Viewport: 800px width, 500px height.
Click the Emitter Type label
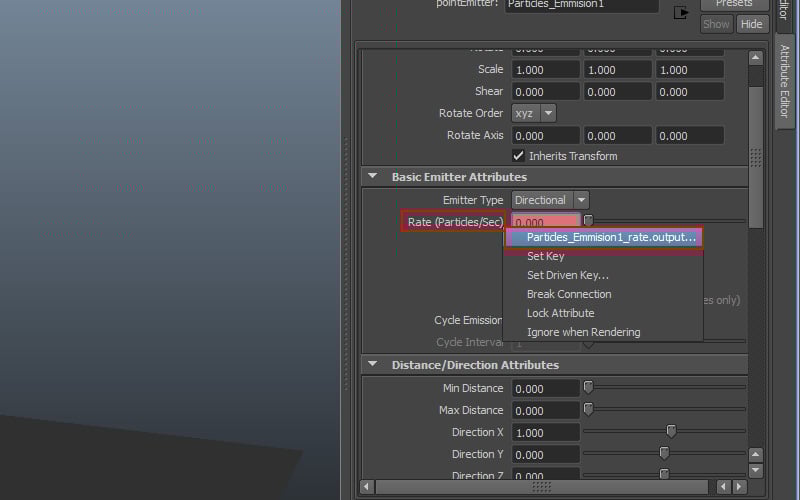click(473, 200)
